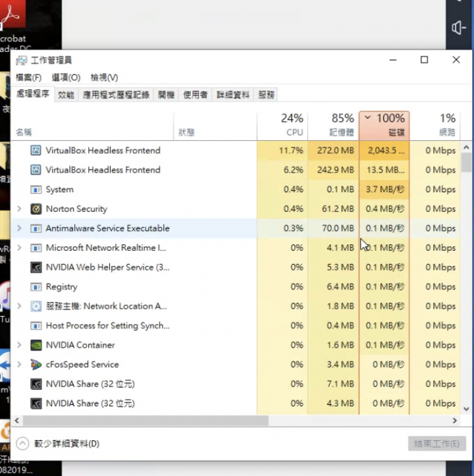Click the horizontal scrollbar thumb
Image resolution: width=474 pixels, height=476 pixels.
[x=145, y=421]
